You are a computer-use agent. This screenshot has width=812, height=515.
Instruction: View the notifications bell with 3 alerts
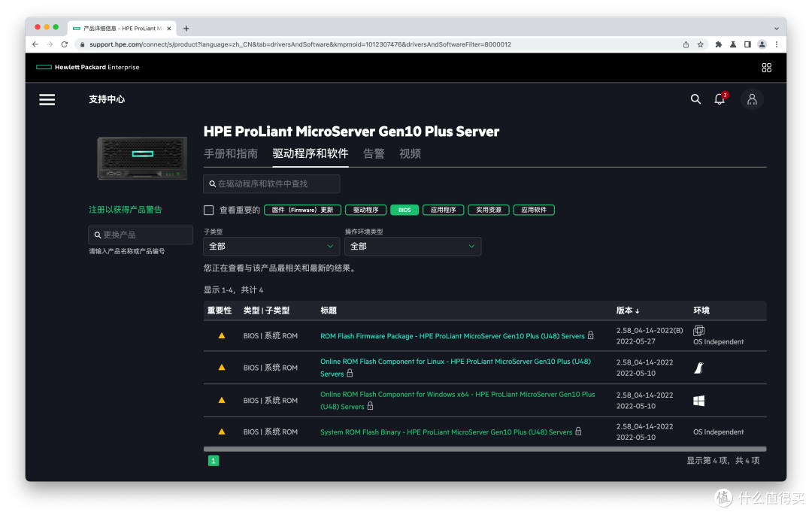coord(720,98)
